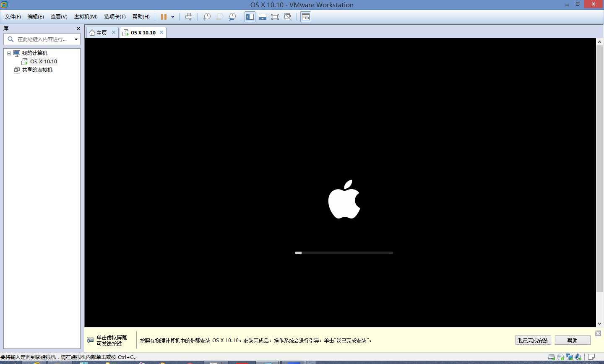Click the 帮助 button in install bar

[x=573, y=341]
